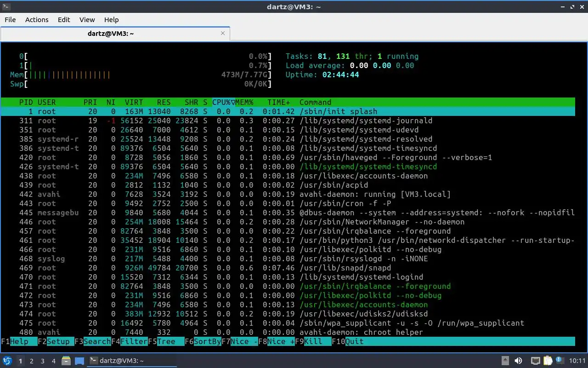Click F7 Nice - in htop

(240, 341)
